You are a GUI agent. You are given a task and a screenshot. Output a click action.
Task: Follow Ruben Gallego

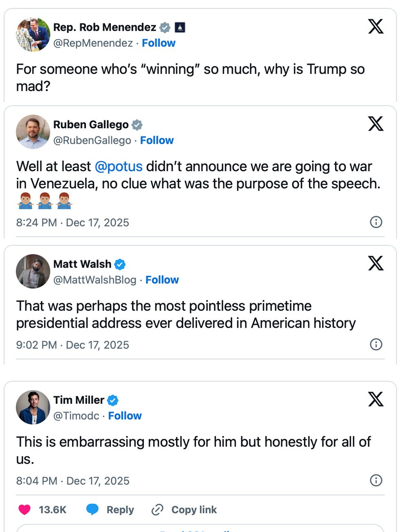click(x=157, y=140)
